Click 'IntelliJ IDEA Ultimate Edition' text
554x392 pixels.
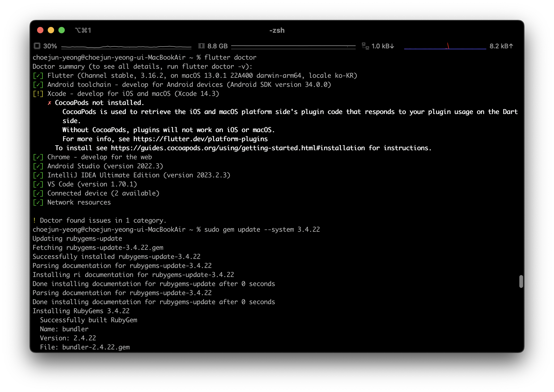coord(103,175)
